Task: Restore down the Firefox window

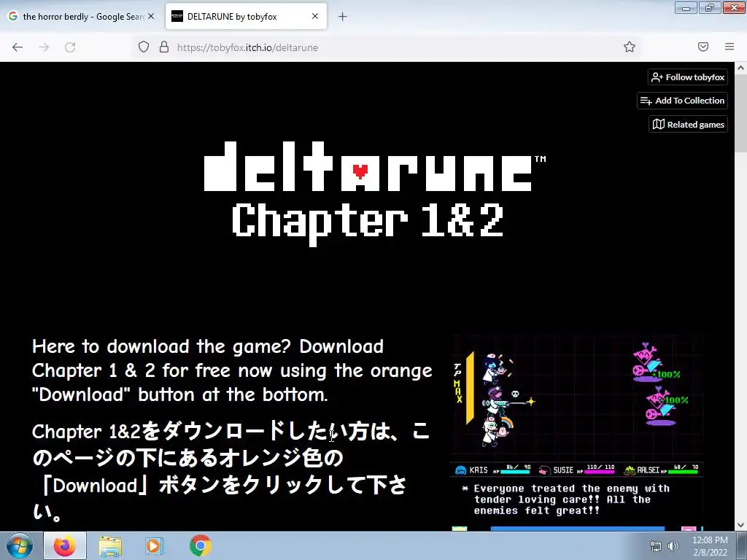Action: pos(710,7)
